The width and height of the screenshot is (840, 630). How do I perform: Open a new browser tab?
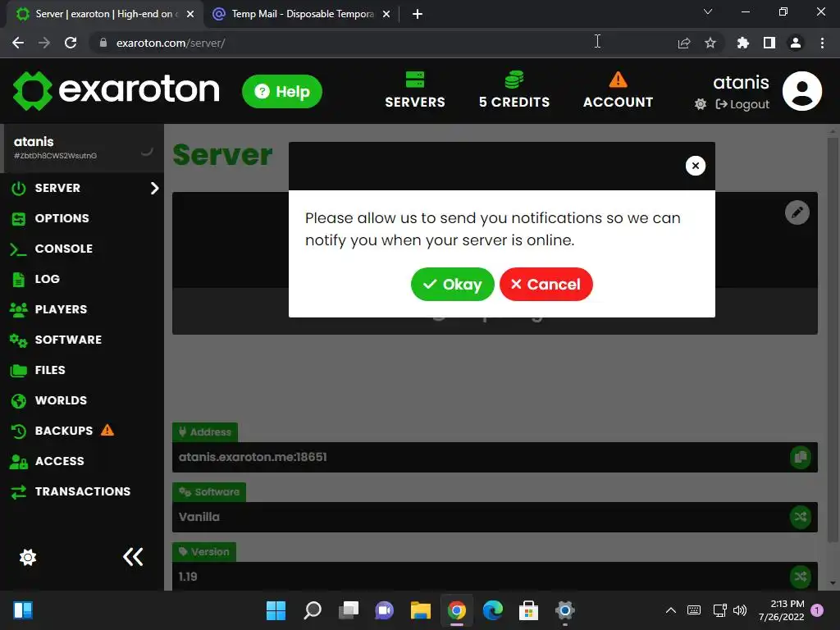[x=418, y=14]
